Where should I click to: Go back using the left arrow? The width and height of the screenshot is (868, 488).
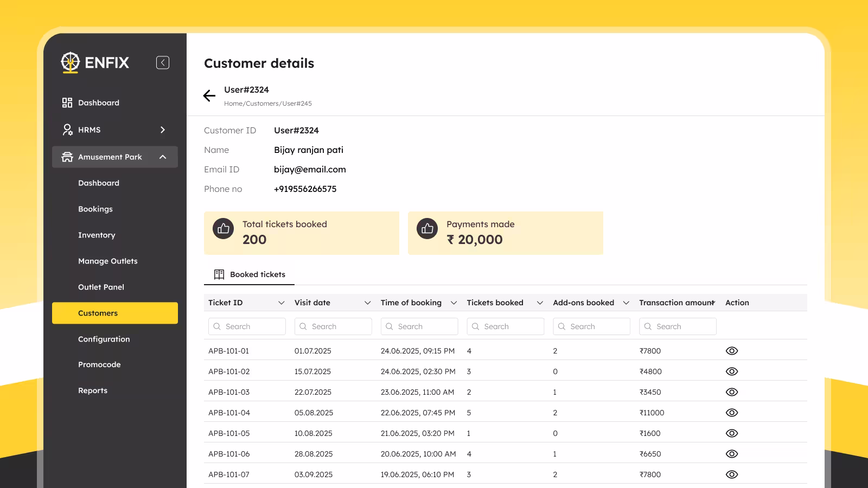pyautogui.click(x=209, y=96)
